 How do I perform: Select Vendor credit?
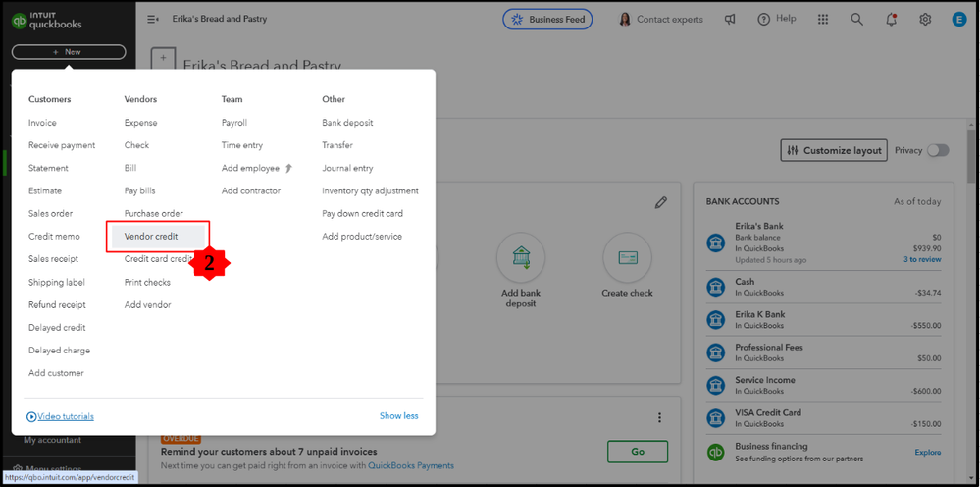click(x=158, y=237)
